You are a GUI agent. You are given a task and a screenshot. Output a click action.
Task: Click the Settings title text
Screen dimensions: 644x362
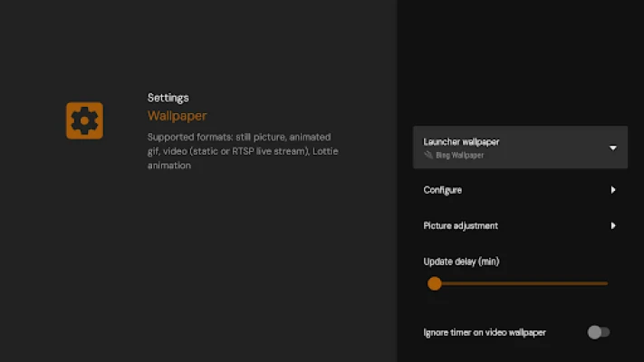pos(168,98)
